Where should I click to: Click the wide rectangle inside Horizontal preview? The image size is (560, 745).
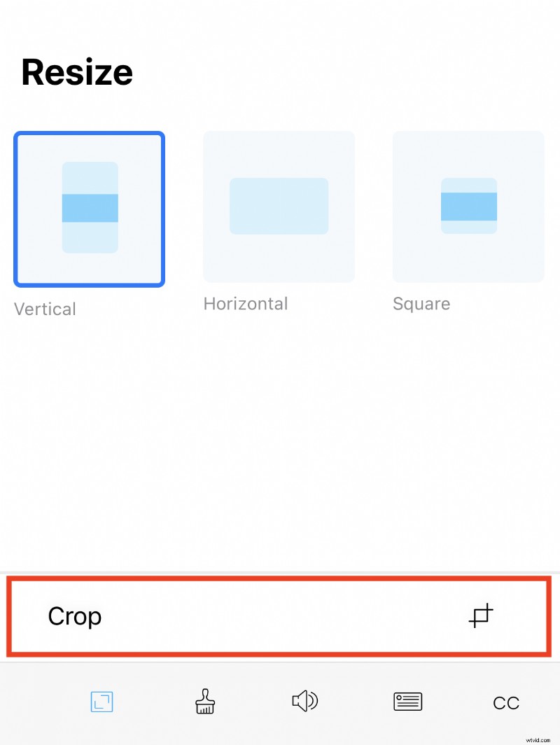coord(279,206)
